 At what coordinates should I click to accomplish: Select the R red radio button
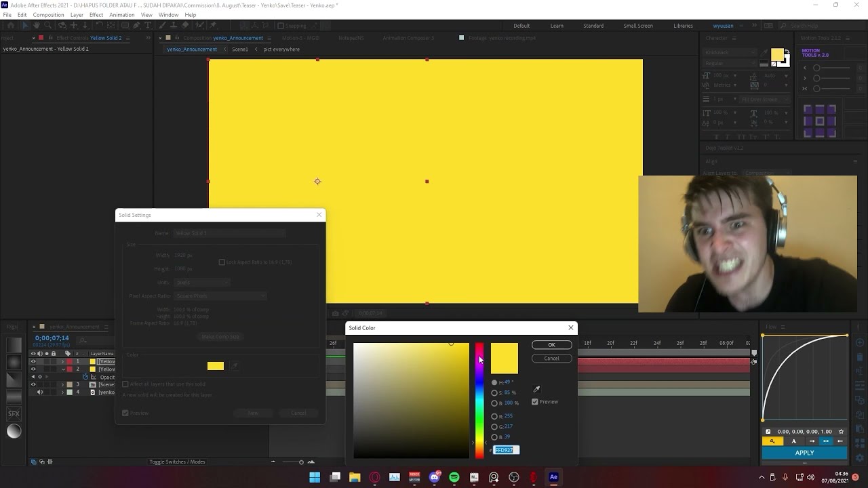pyautogui.click(x=494, y=416)
